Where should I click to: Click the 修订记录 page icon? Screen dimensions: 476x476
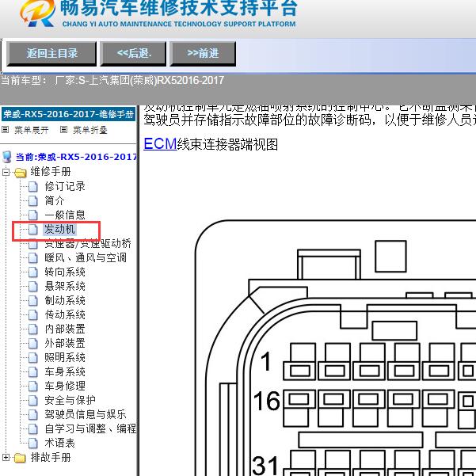click(33, 187)
